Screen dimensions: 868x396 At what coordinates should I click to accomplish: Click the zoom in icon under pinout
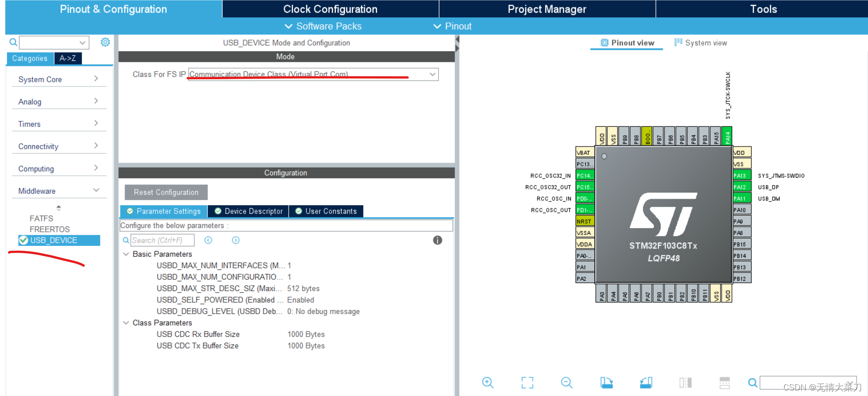488,383
